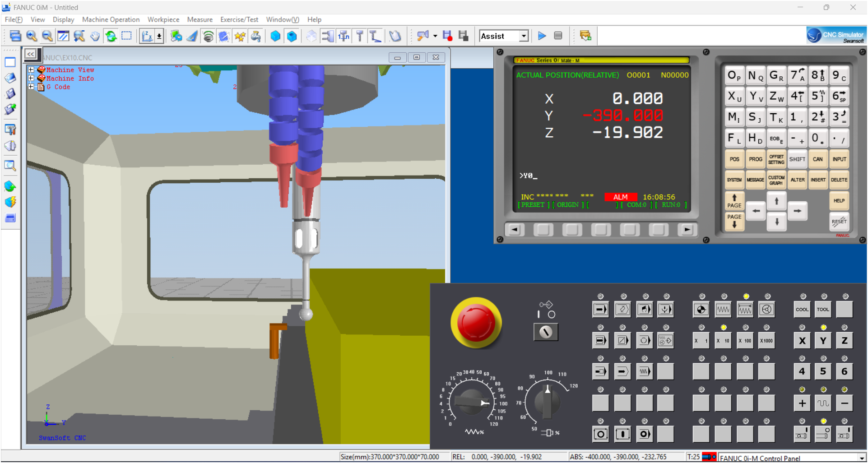Select the X 10 increment button
The image size is (868, 463).
tap(723, 341)
